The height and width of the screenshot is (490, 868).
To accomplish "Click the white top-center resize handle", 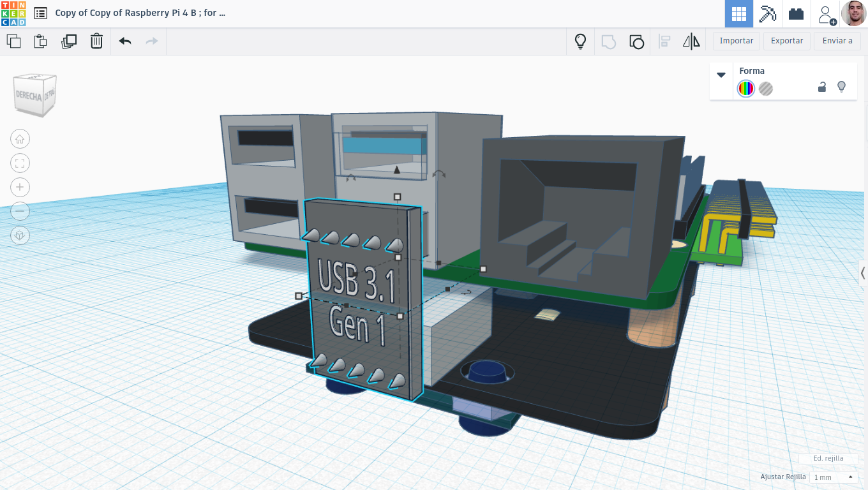I will coord(397,197).
